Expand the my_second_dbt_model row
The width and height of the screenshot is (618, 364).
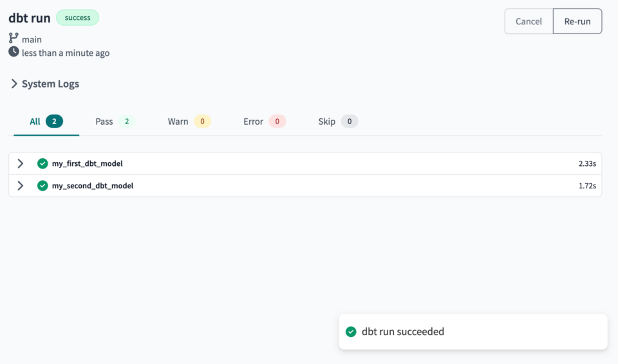pyautogui.click(x=21, y=186)
